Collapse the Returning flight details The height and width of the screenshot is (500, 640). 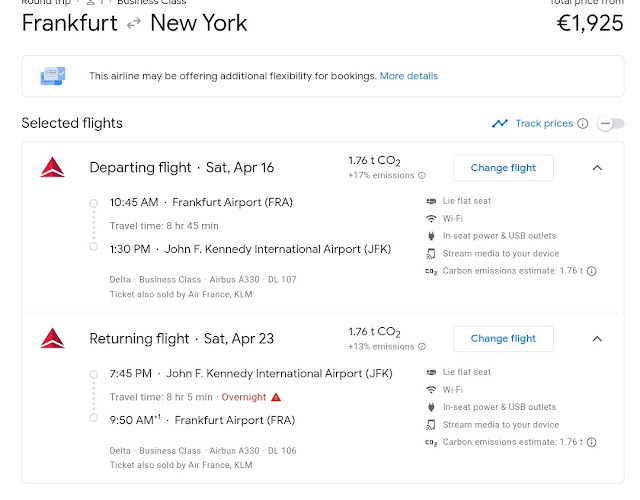click(597, 339)
